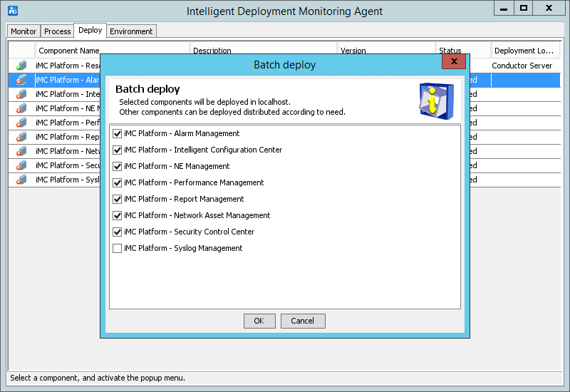Select the Deploy tab
This screenshot has height=392, width=570.
tap(90, 30)
